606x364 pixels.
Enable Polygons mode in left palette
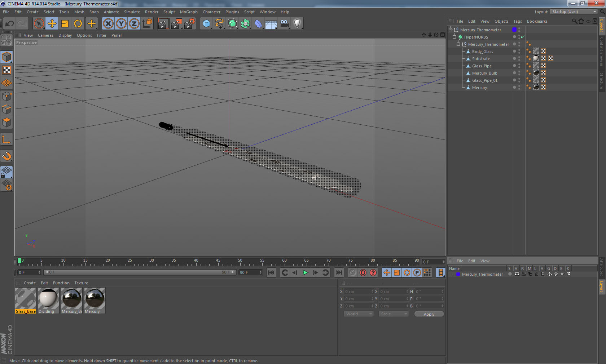pyautogui.click(x=7, y=123)
